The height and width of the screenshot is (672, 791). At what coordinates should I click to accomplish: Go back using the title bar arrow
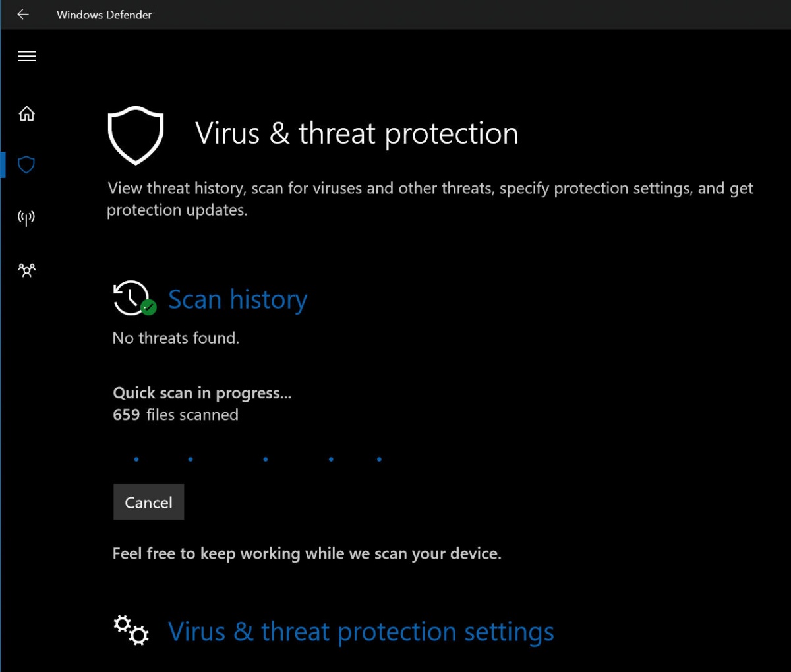pos(23,14)
